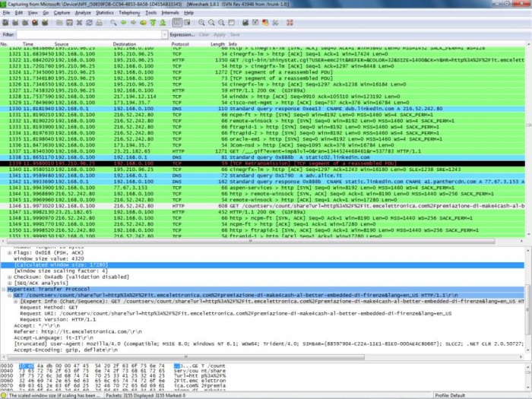
Task: Select packet 1339 TCP Retransmission row
Action: [x=262, y=163]
